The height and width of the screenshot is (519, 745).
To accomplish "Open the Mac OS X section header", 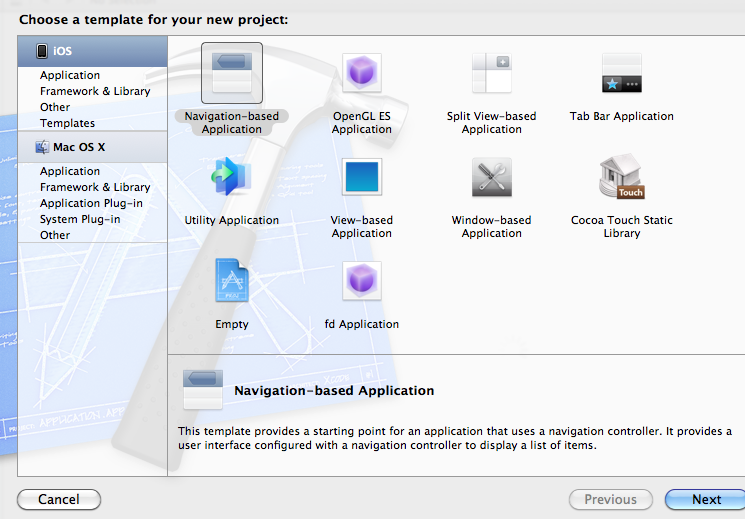I will [93, 147].
